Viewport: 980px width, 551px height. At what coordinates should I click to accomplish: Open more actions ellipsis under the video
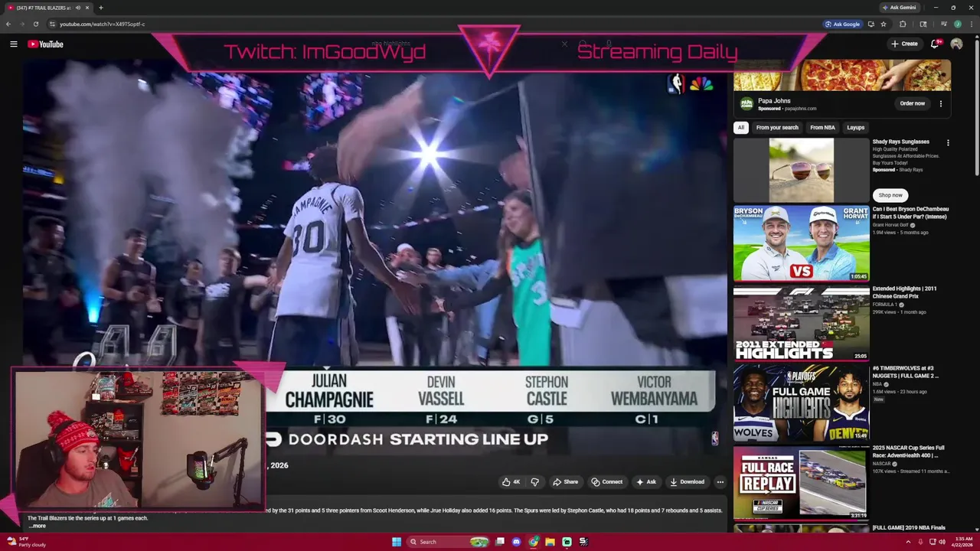tap(720, 482)
